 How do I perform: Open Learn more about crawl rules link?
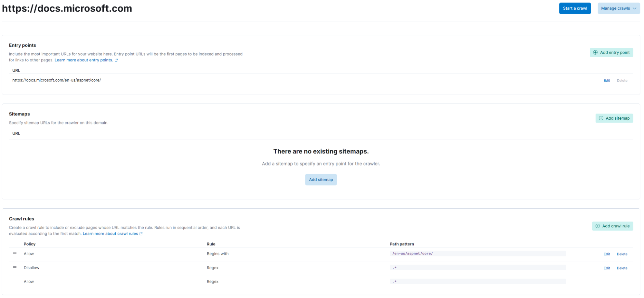110,234
